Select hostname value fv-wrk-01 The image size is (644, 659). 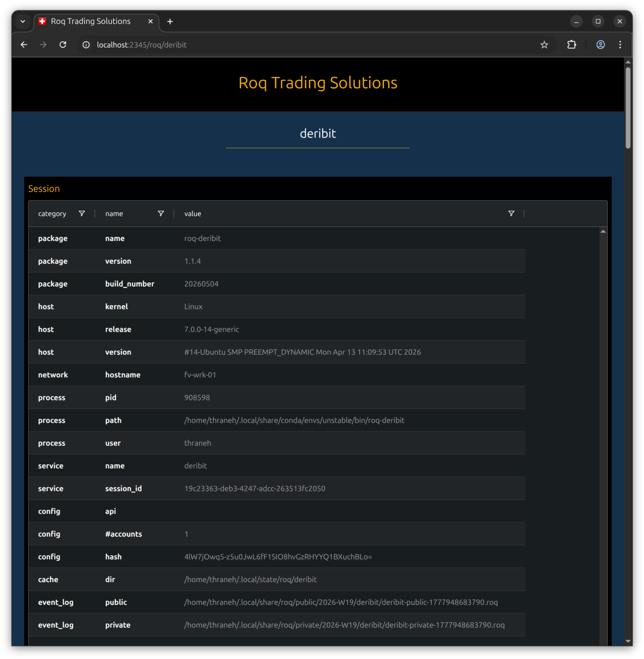click(x=200, y=375)
